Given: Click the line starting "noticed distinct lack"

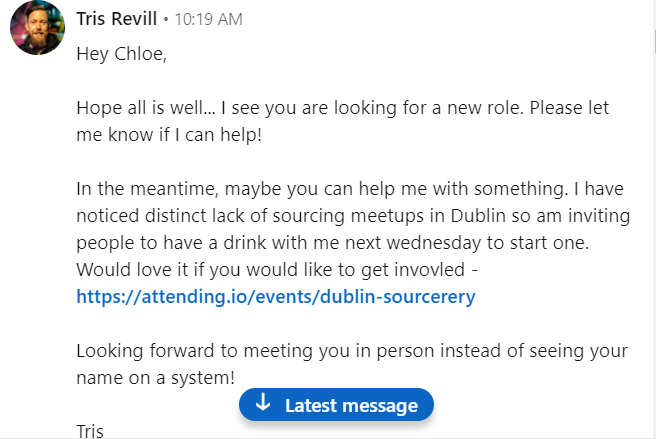Looking at the screenshot, I should [x=353, y=216].
